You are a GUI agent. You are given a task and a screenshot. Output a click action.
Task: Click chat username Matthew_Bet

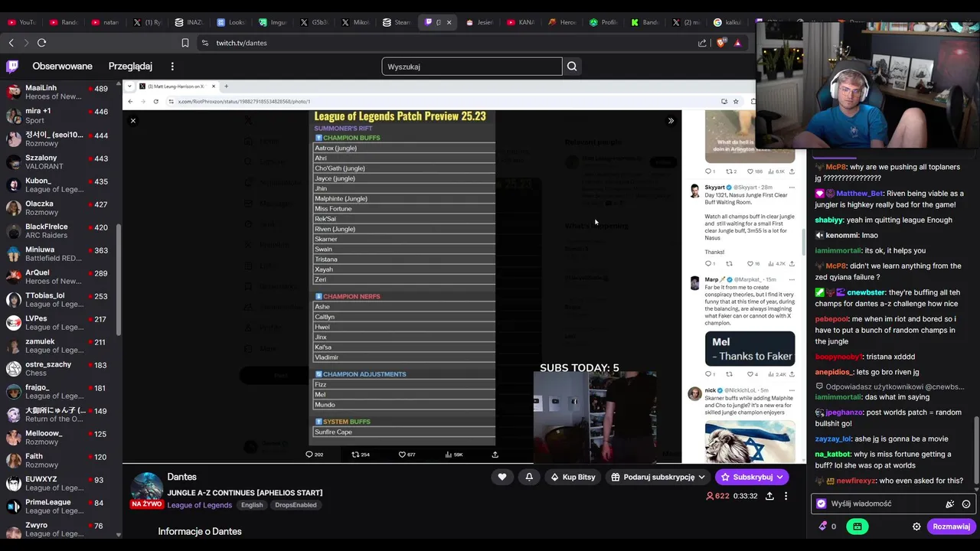859,194
